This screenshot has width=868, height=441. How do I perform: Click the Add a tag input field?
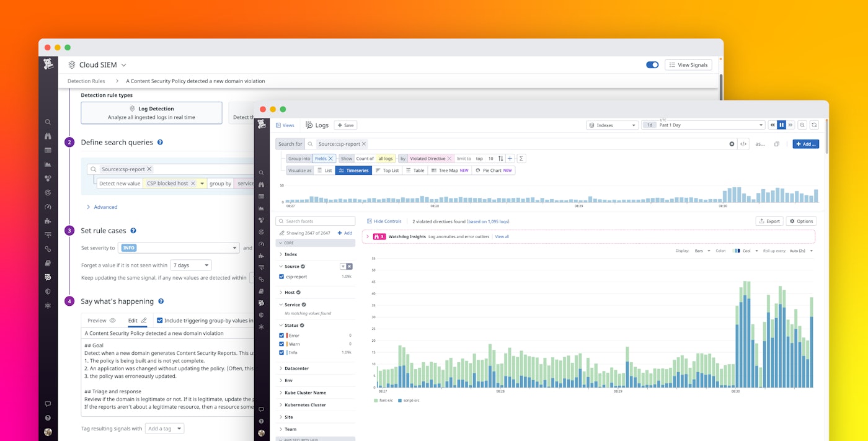[164, 428]
